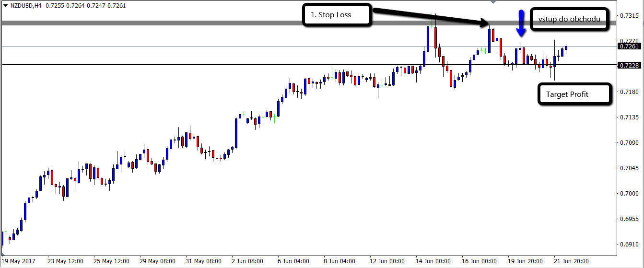
Task: Click the 21 Jun 20:00 time label
Action: coord(572,261)
